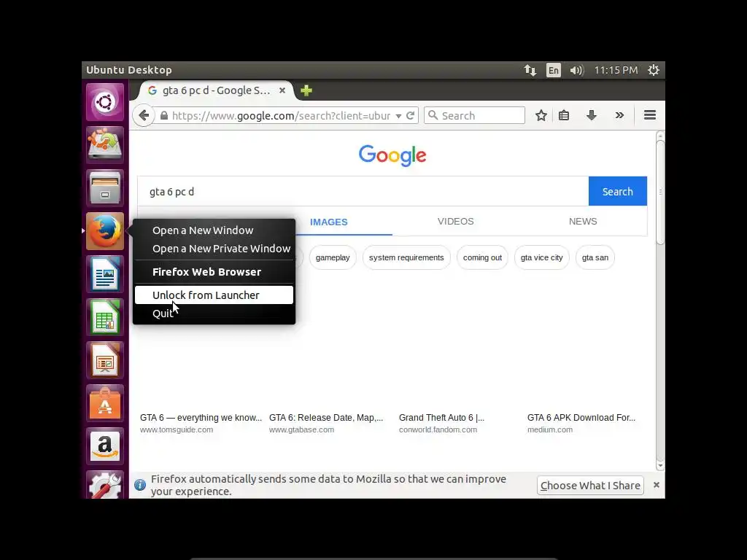Open LibreOffice Impress from launcher
The height and width of the screenshot is (560, 747).
click(x=105, y=360)
